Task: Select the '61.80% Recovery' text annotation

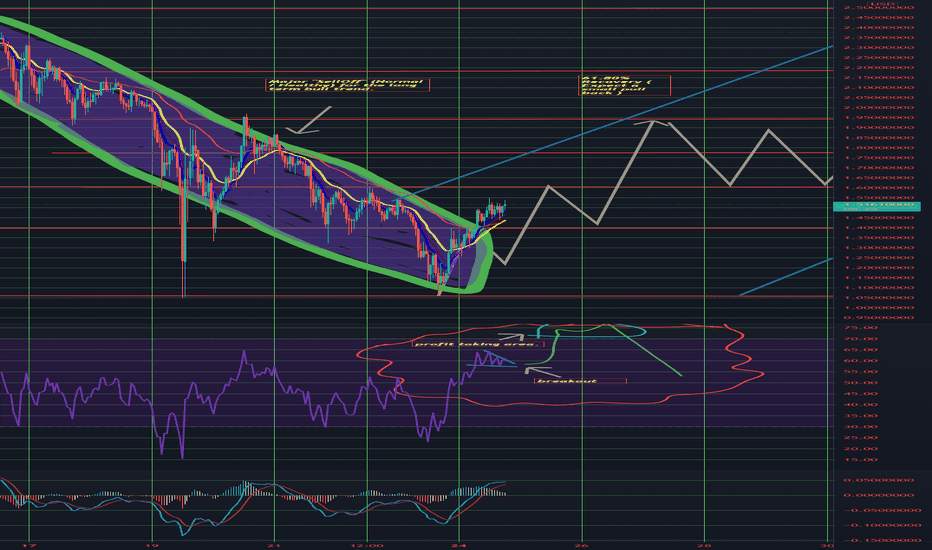Action: click(x=624, y=85)
